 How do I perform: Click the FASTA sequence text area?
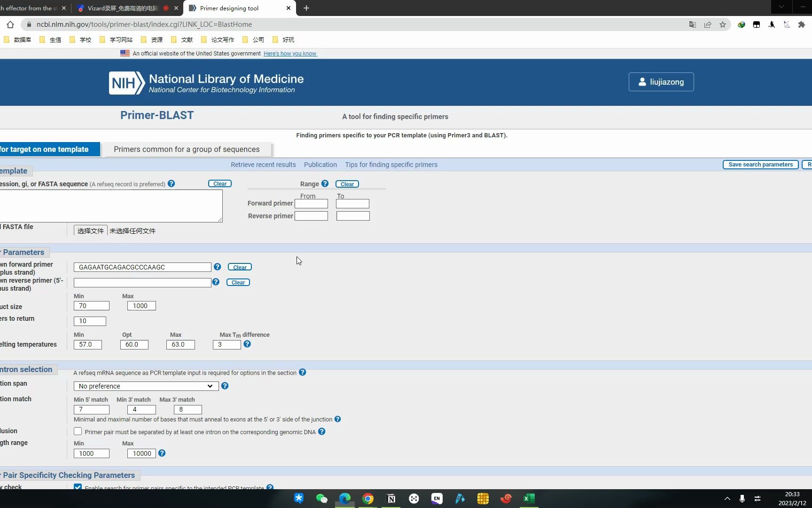111,206
